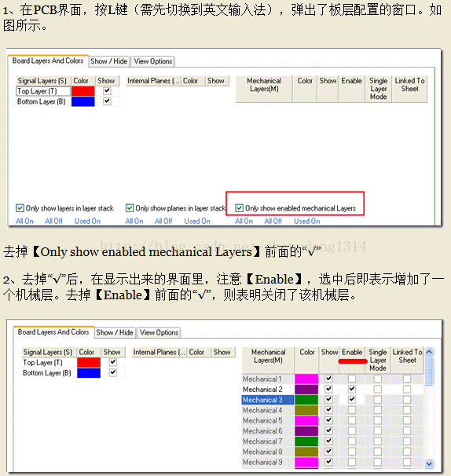
Task: Click scroll up arrow of mechanical layers list
Action: coord(429,352)
